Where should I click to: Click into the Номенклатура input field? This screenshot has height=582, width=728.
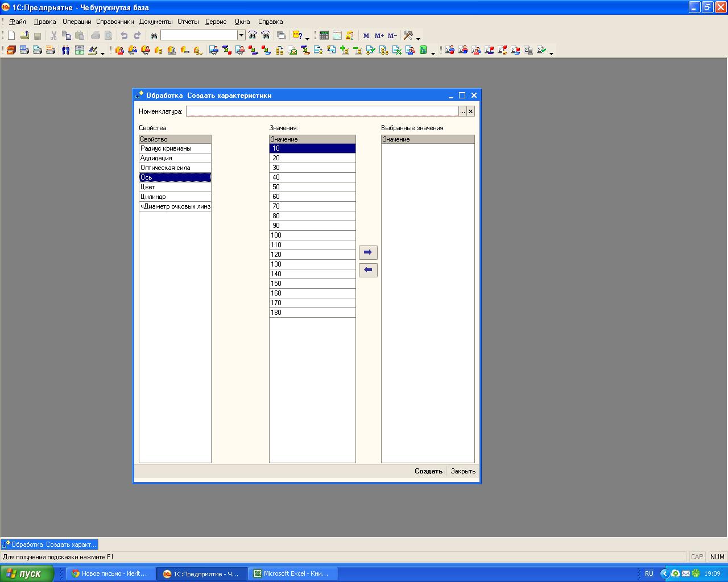tap(321, 111)
